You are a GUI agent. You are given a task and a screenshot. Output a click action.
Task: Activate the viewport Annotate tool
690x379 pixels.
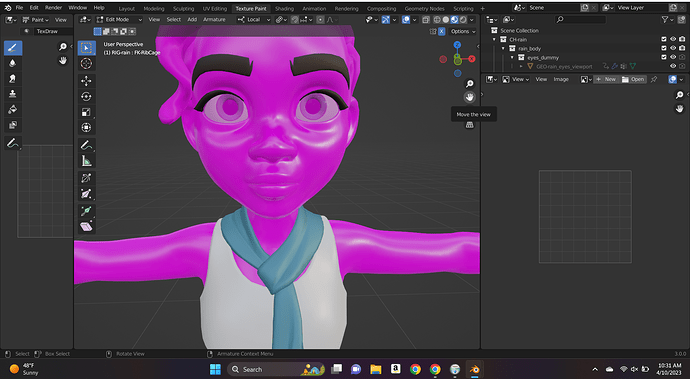point(86,145)
